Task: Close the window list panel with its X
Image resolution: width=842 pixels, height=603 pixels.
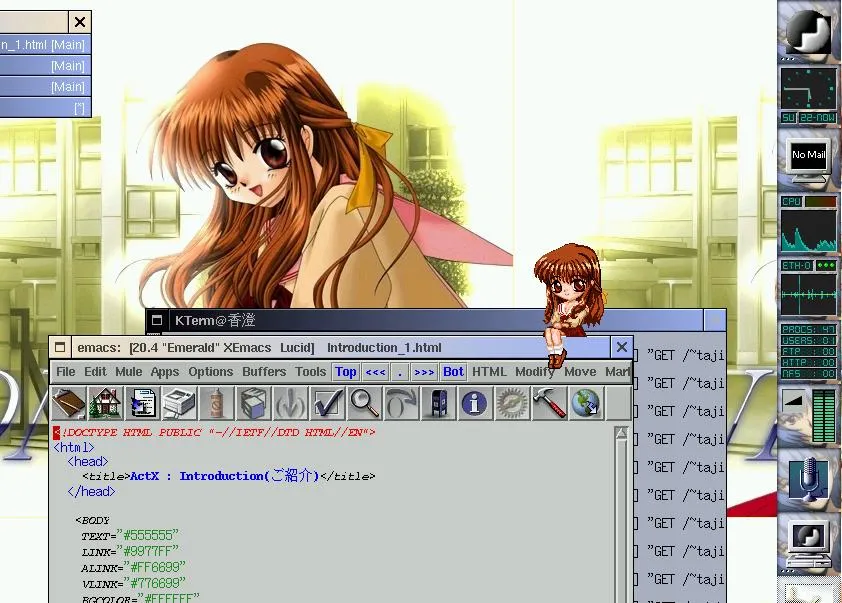Action: [80, 22]
